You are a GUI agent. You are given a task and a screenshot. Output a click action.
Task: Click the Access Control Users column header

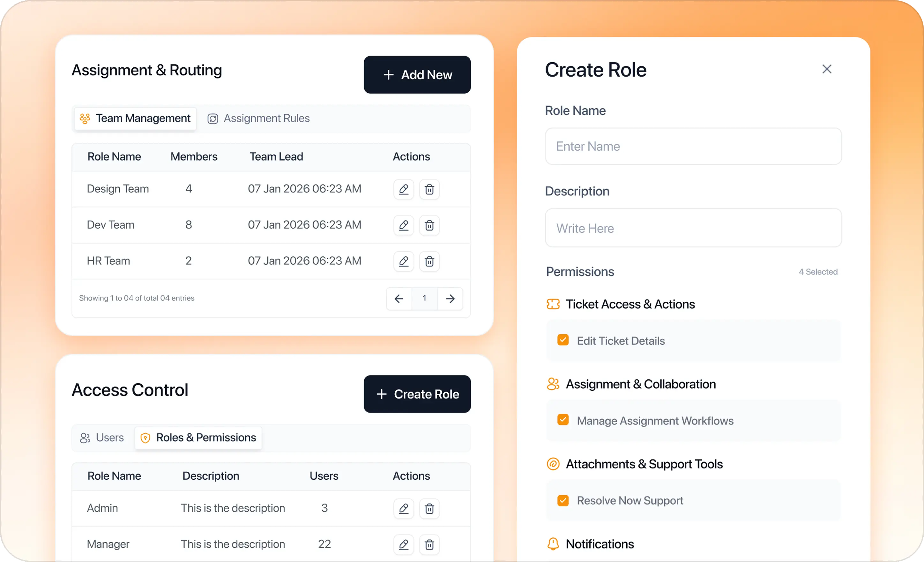click(x=324, y=476)
